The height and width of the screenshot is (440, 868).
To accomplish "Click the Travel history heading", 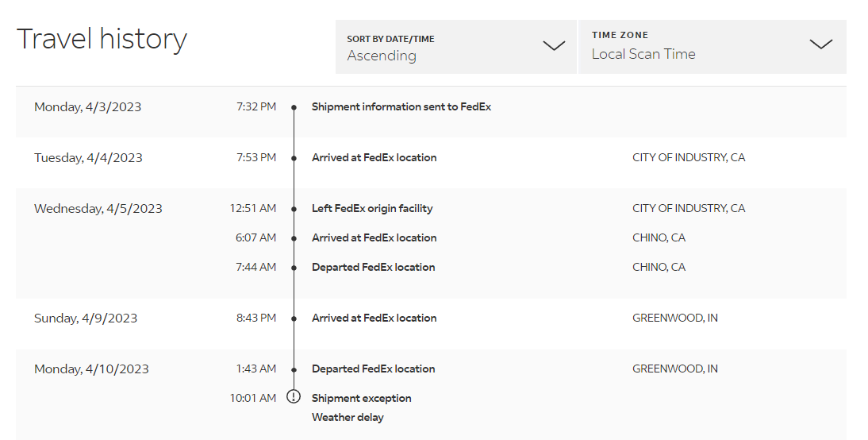I will tap(102, 39).
